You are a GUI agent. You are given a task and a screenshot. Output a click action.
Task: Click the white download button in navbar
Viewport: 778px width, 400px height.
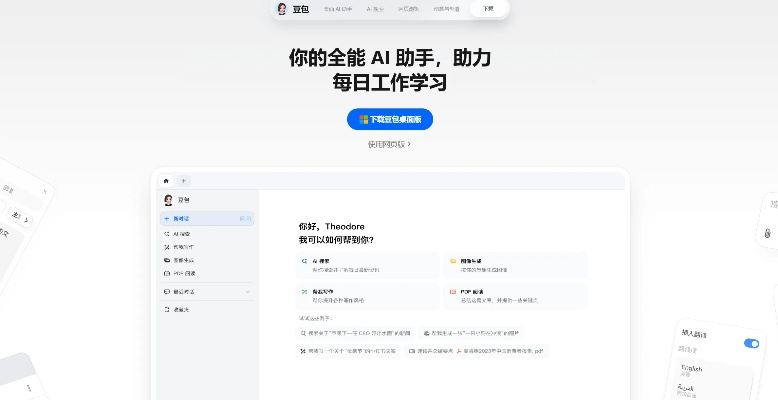click(488, 9)
